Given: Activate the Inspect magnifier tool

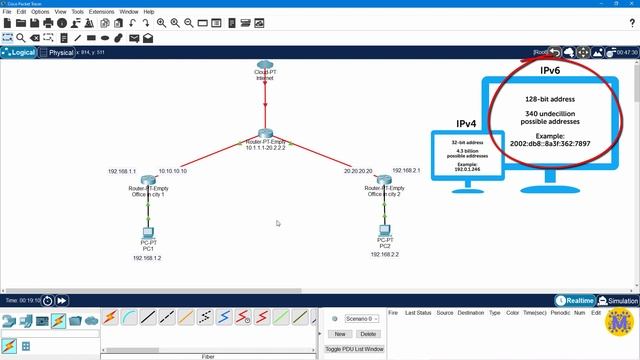Looking at the screenshot, I should tap(21, 38).
